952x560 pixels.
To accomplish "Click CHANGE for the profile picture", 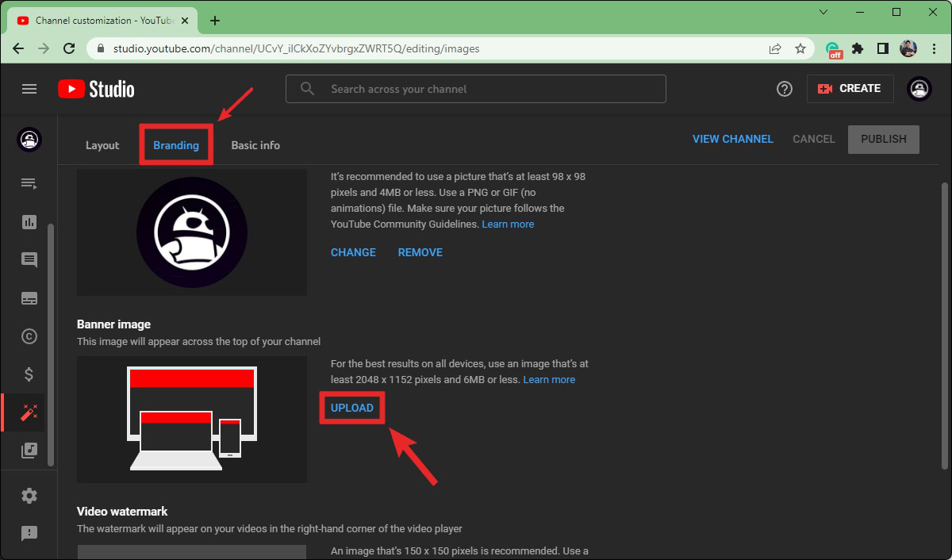I will point(353,252).
